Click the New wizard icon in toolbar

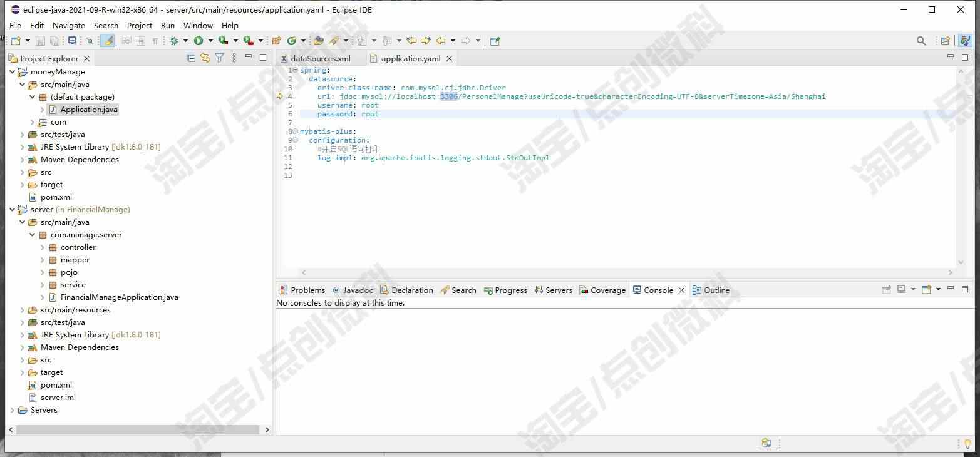[x=16, y=41]
